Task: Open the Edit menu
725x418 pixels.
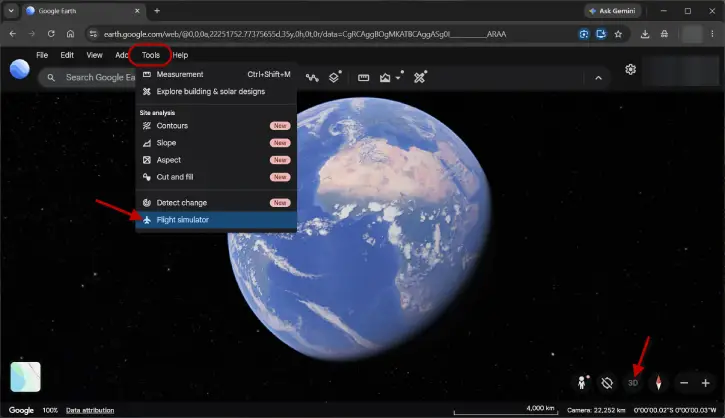Action: (x=67, y=55)
